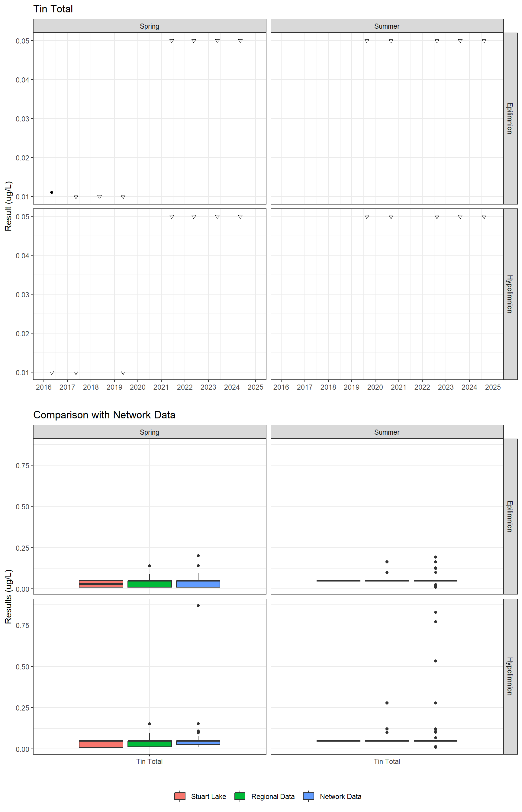Click the Spring strip header of the top chart
The height and width of the screenshot is (812, 522).
point(150,26)
